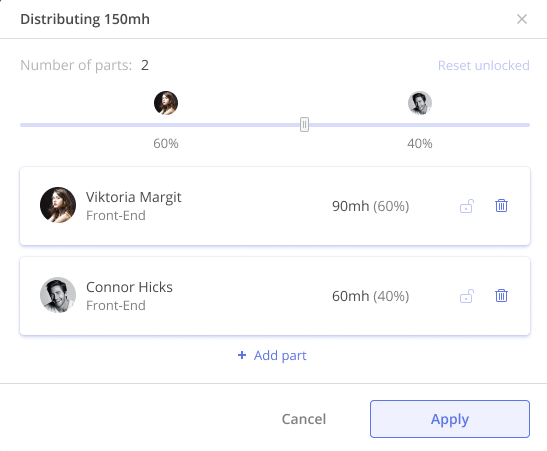Apply the distribution
The image size is (547, 451).
click(x=450, y=419)
